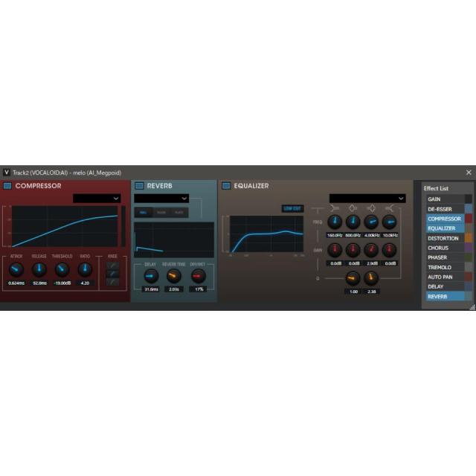The width and height of the screenshot is (476, 476).
Task: Select the Room reverb type
Action: click(161, 213)
